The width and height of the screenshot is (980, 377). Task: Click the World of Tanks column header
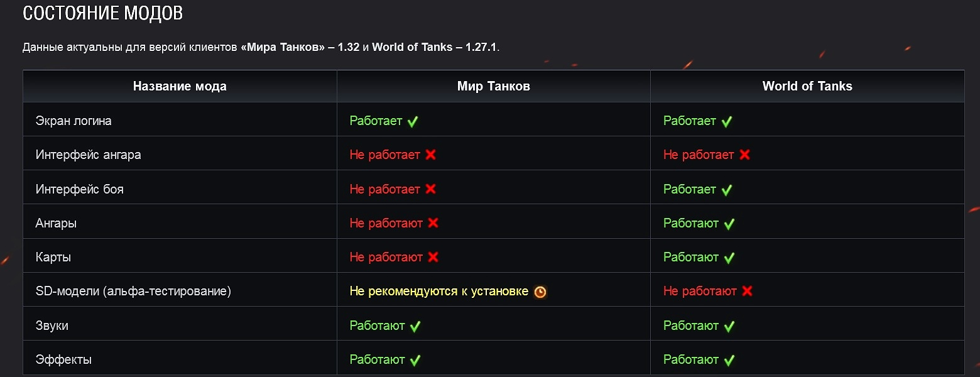[807, 87]
